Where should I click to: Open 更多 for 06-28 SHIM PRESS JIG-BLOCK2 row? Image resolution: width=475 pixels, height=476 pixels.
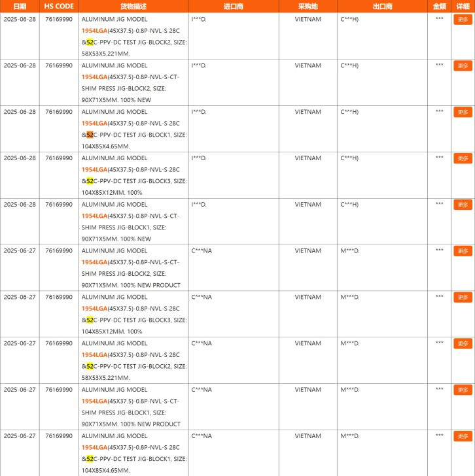tap(463, 66)
